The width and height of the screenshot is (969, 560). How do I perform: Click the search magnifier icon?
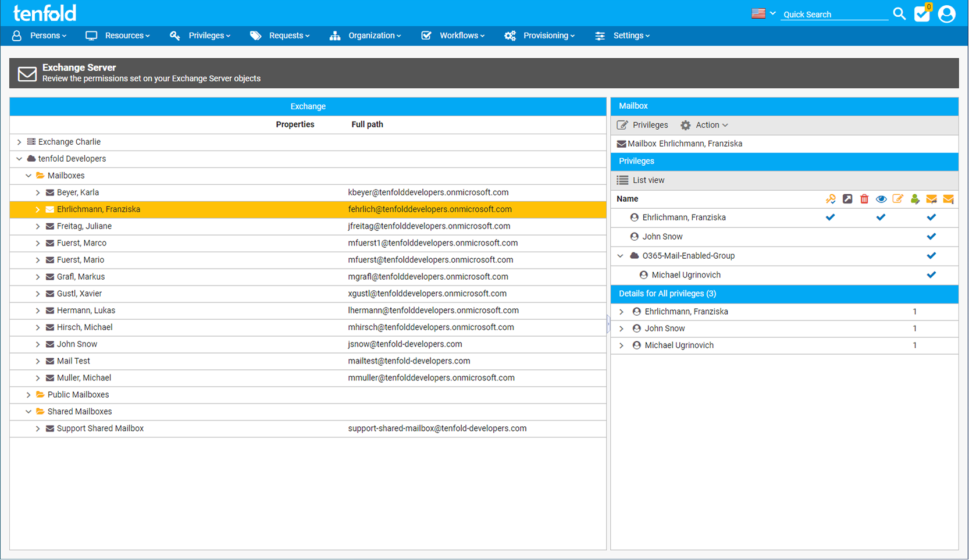point(899,13)
